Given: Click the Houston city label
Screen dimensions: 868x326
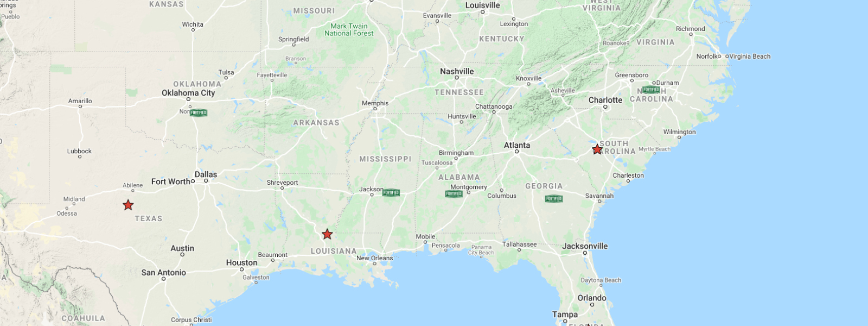Looking at the screenshot, I should coord(241,262).
